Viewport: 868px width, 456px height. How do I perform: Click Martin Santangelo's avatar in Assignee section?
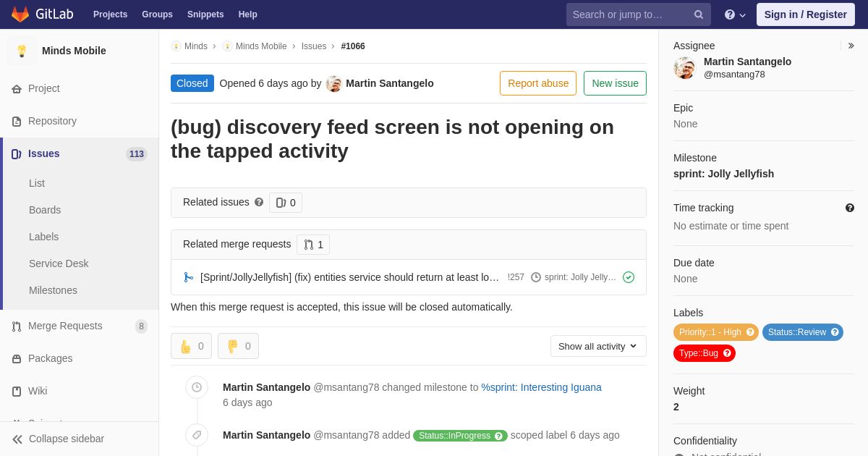(684, 68)
